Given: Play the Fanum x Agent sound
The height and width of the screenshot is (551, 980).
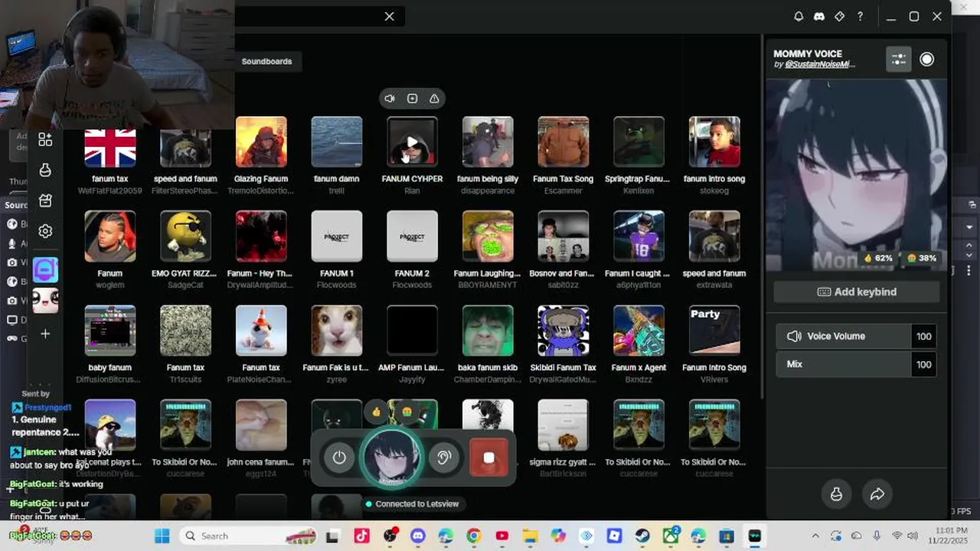Looking at the screenshot, I should point(639,331).
